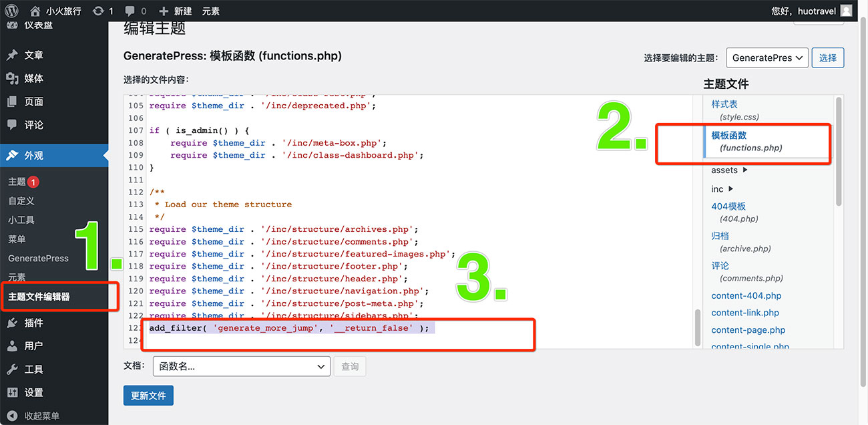Screen dimensions: 868x425
Task: Open the 自定义 submenu item
Action: [21, 200]
